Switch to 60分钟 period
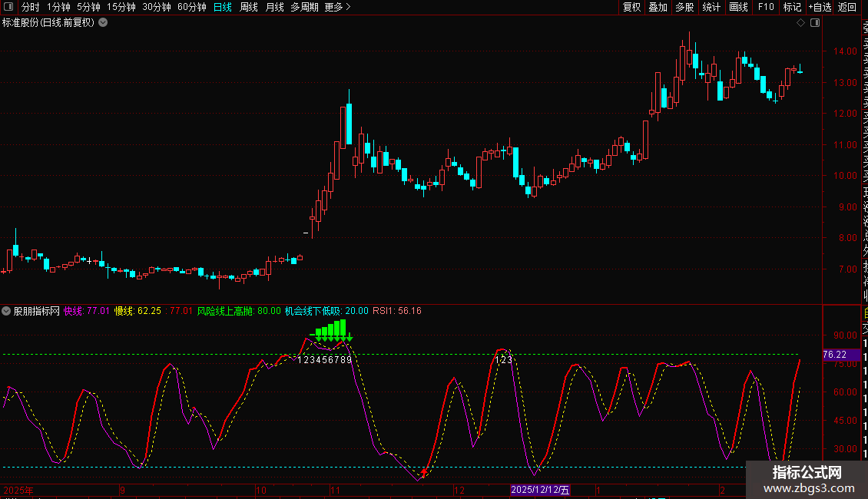868x499 pixels. point(192,7)
